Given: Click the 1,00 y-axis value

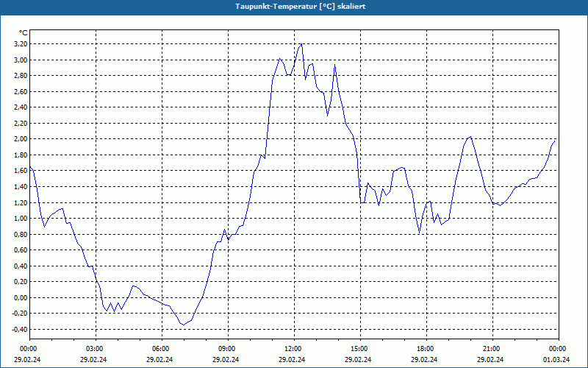Looking at the screenshot, I should click(x=21, y=219).
